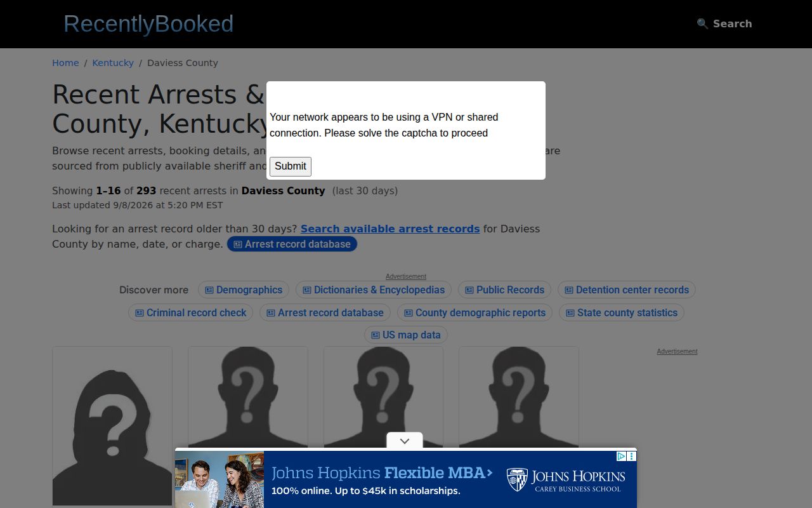Open the US map data chip

point(406,335)
